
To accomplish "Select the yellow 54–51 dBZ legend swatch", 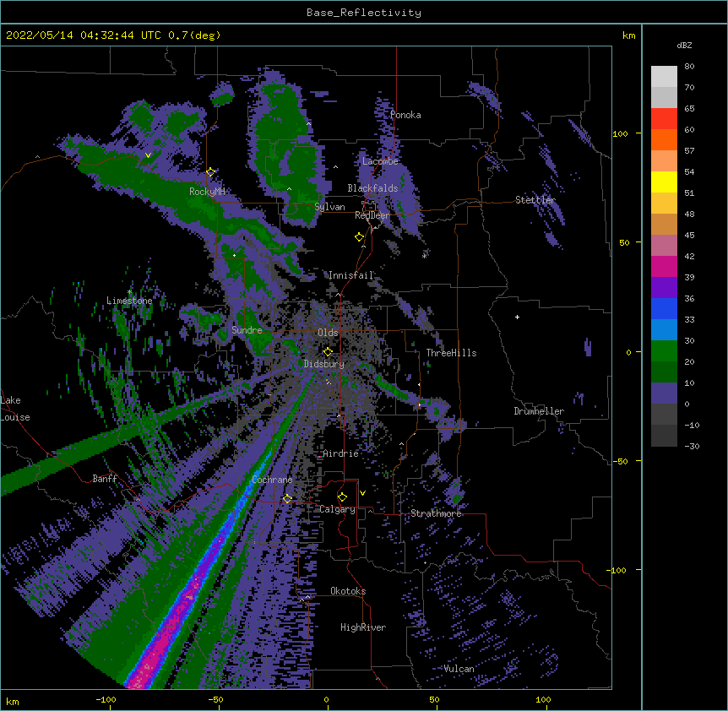I will click(x=664, y=182).
